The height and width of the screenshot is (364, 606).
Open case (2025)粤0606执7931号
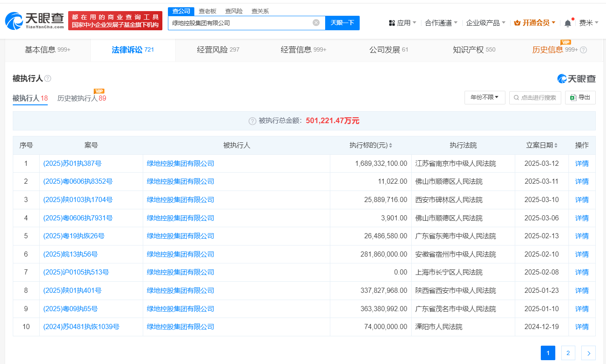coord(78,218)
